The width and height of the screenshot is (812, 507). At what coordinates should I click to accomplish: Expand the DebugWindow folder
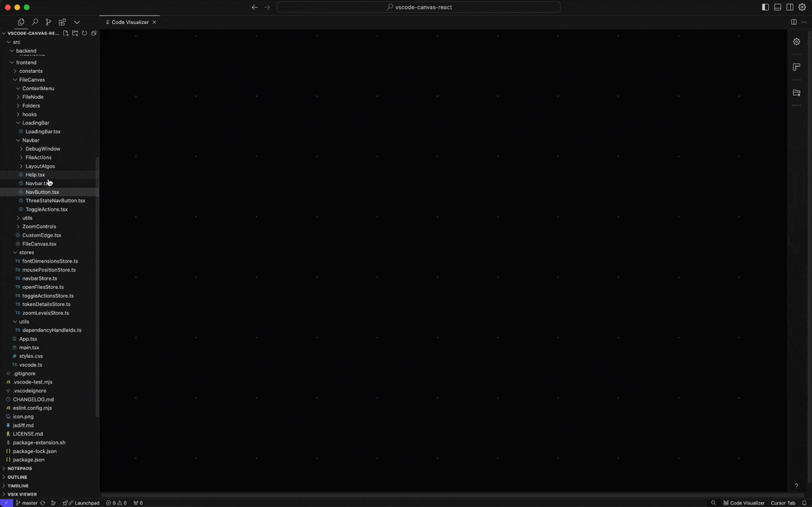tap(42, 149)
